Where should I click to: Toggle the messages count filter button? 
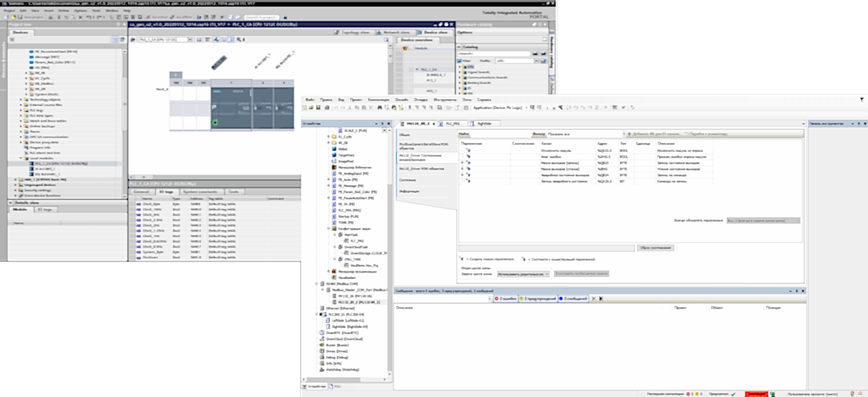tap(573, 298)
